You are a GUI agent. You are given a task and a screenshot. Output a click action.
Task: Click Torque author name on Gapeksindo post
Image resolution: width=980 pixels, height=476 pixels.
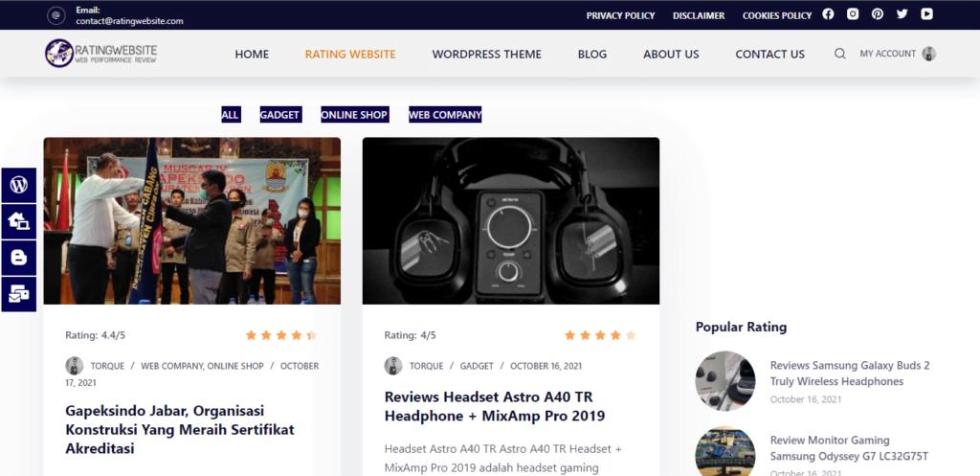pyautogui.click(x=107, y=366)
